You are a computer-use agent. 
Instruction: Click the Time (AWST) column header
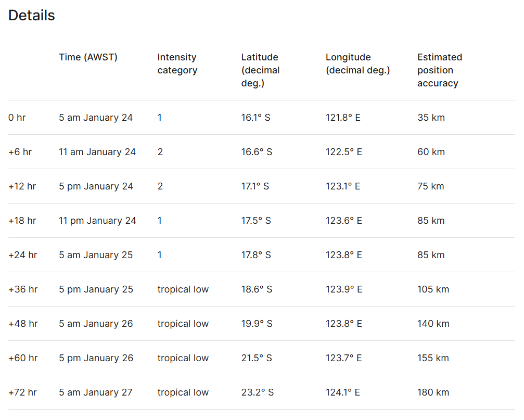tap(88, 57)
